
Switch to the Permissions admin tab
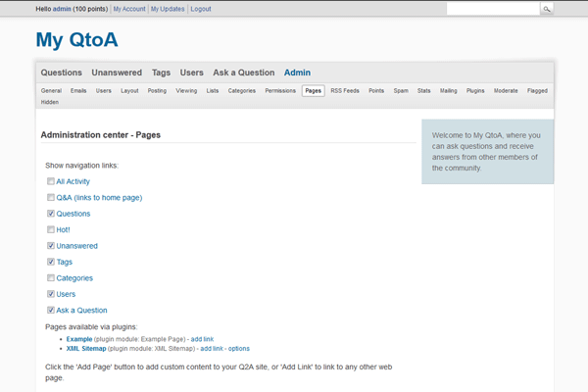[x=280, y=90]
